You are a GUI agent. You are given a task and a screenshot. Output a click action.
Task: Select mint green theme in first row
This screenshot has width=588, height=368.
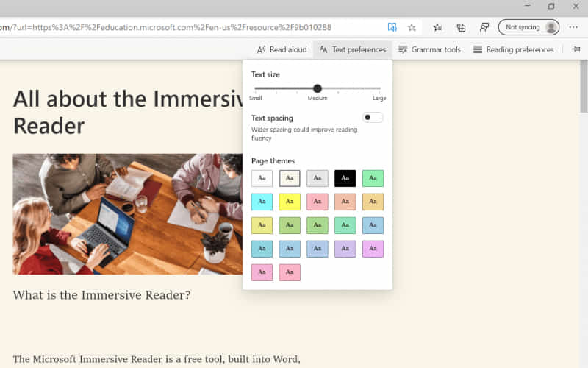373,178
